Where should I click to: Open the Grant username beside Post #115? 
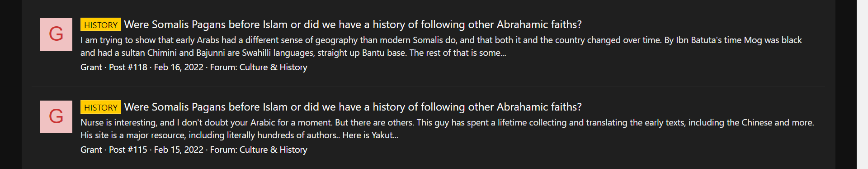(91, 150)
